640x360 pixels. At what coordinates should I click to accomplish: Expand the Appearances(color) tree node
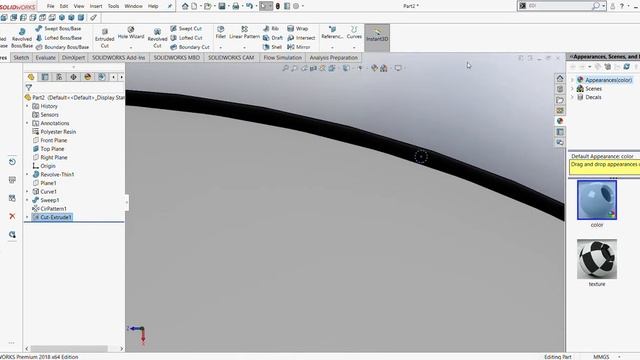(x=572, y=80)
